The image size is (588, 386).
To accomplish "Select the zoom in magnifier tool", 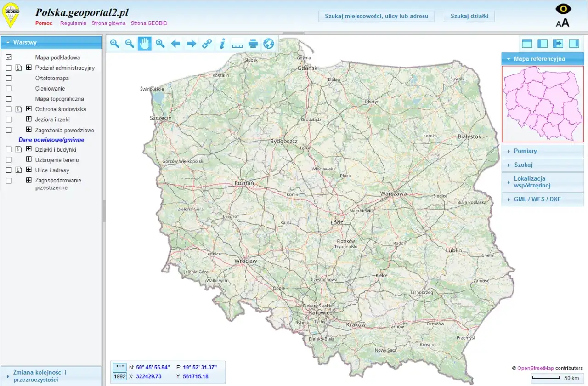I will (115, 44).
